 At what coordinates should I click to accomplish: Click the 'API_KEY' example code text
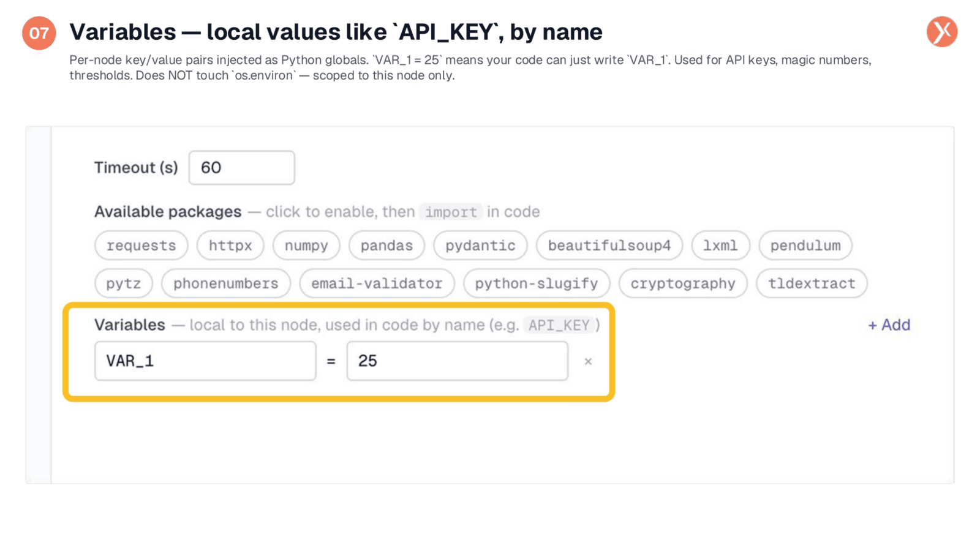[x=559, y=325]
